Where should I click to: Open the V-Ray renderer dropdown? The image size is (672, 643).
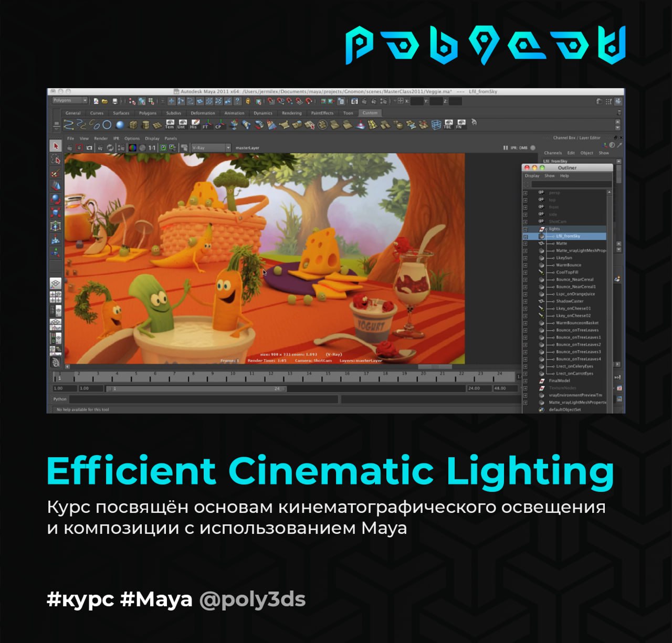[211, 148]
